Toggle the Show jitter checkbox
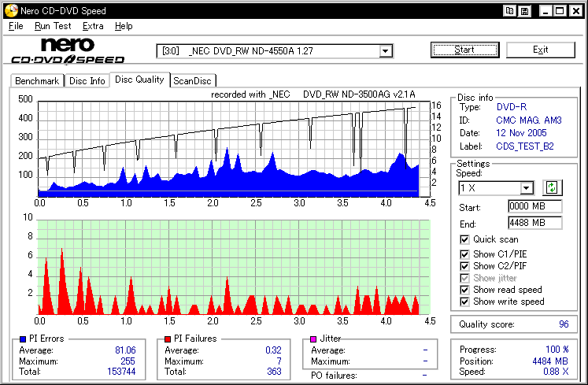 (464, 278)
